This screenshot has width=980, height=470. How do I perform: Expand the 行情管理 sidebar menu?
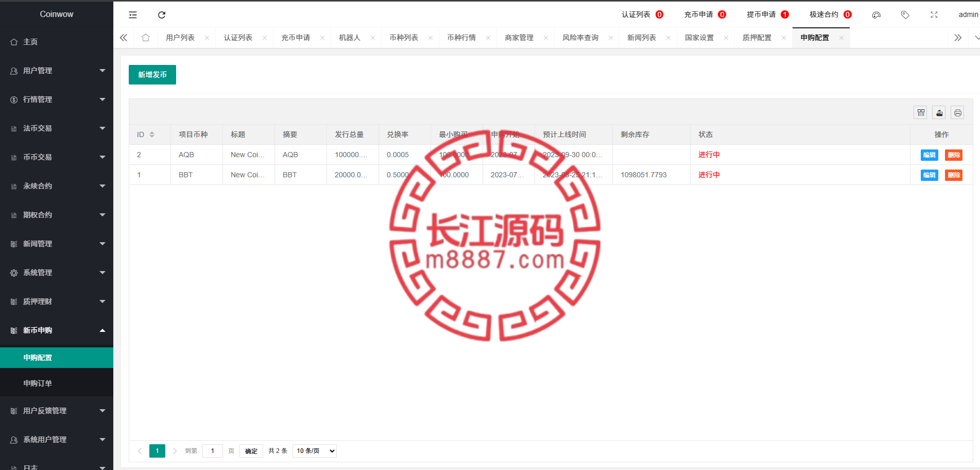pos(57,99)
